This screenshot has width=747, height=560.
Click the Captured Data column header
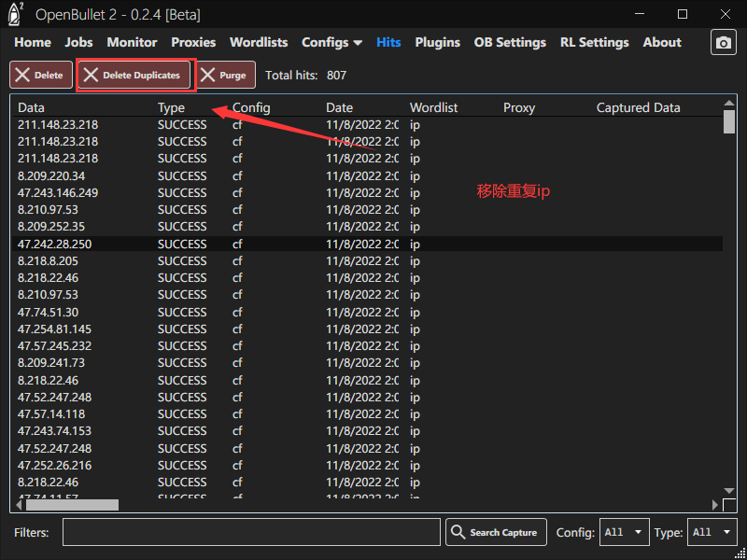click(638, 107)
